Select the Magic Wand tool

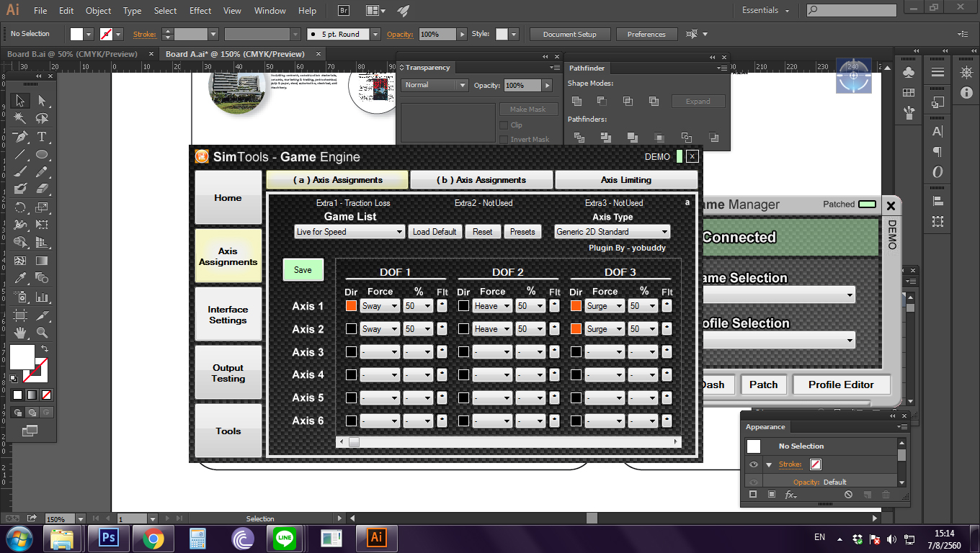(x=20, y=119)
